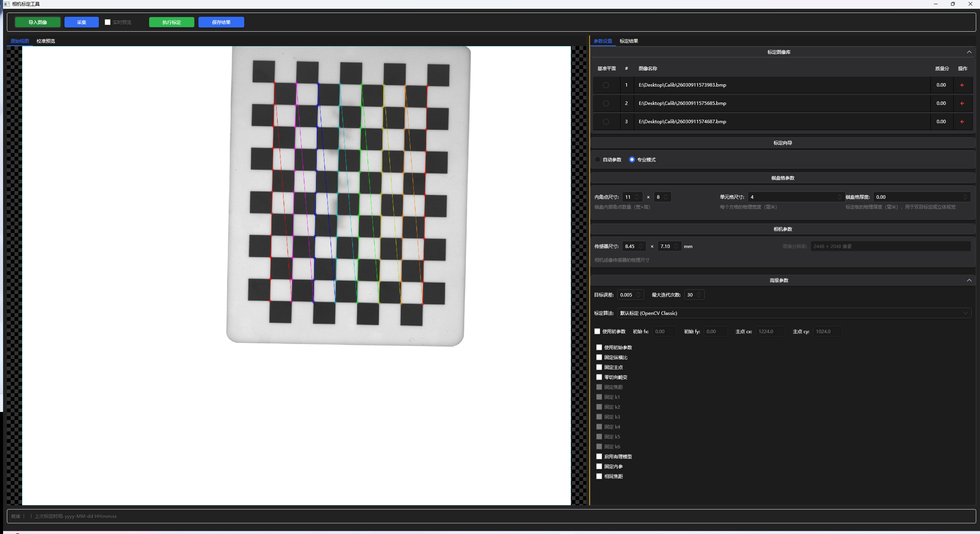Click sensor width field showing 8.45

tap(634, 246)
